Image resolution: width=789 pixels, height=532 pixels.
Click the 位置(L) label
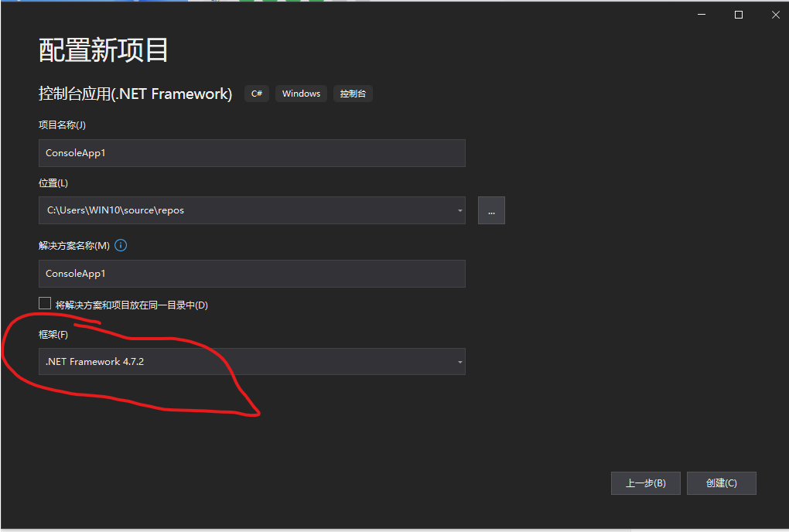53,183
